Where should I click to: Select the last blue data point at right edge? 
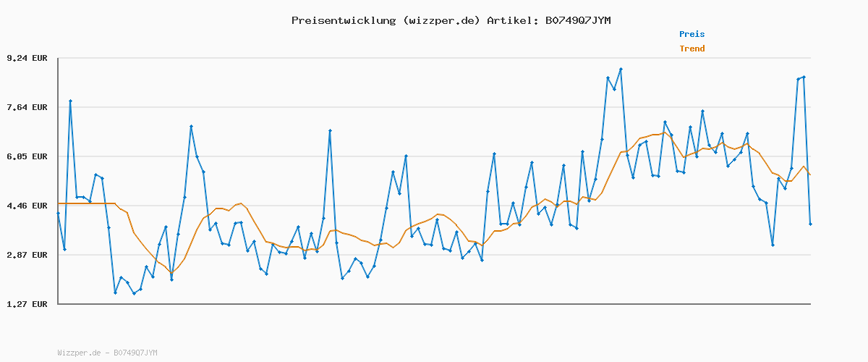810,224
